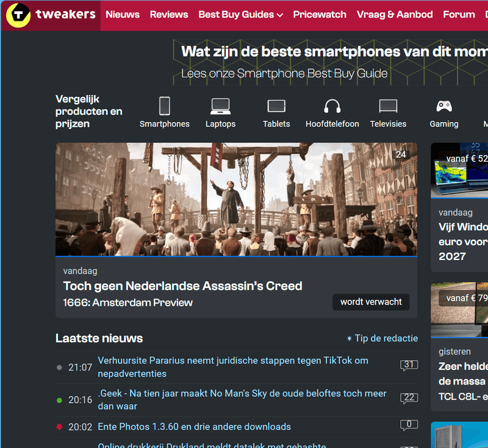The height and width of the screenshot is (448, 488).
Task: Click the 'wordt verwacht' button
Action: [371, 302]
